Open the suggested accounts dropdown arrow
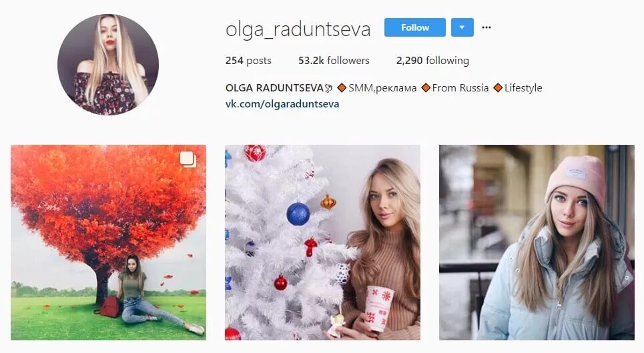Viewport: 644px width, 353px height. [x=462, y=27]
